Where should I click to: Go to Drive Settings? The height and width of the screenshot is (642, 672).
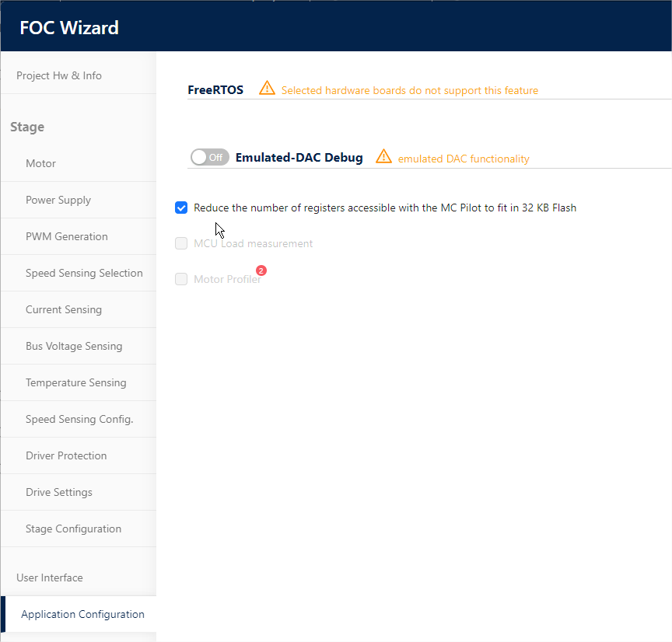(59, 492)
